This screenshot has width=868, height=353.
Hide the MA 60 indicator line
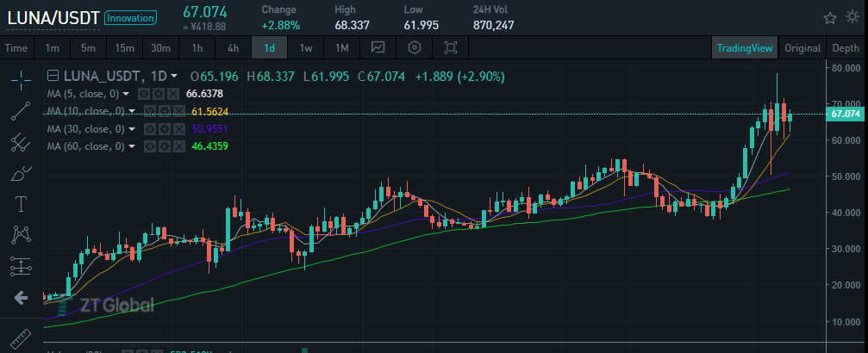[150, 146]
